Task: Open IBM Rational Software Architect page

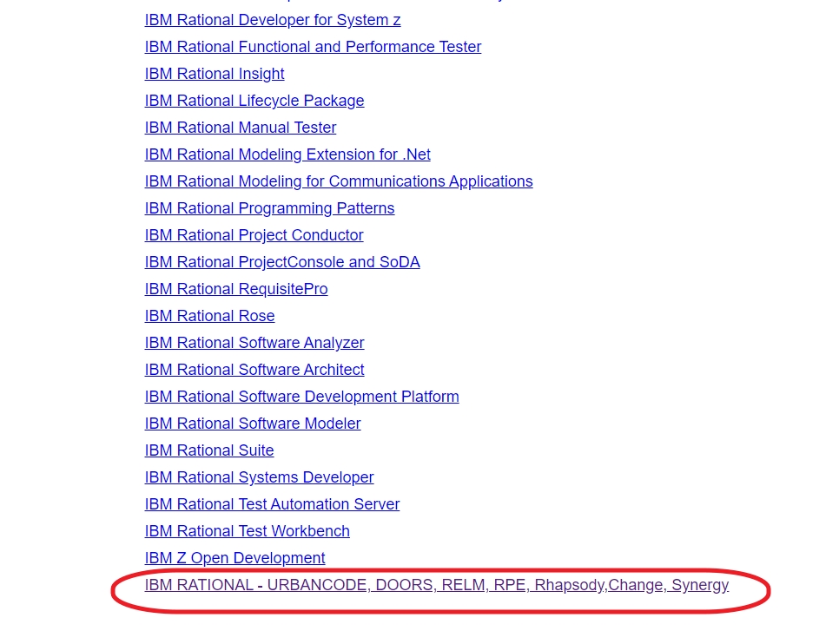Action: 254,370
